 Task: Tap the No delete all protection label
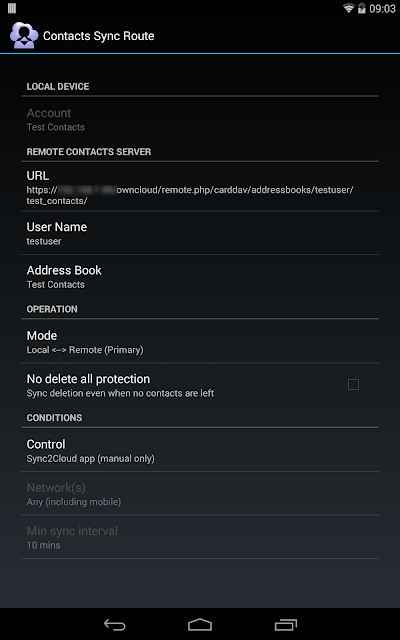click(x=88, y=379)
